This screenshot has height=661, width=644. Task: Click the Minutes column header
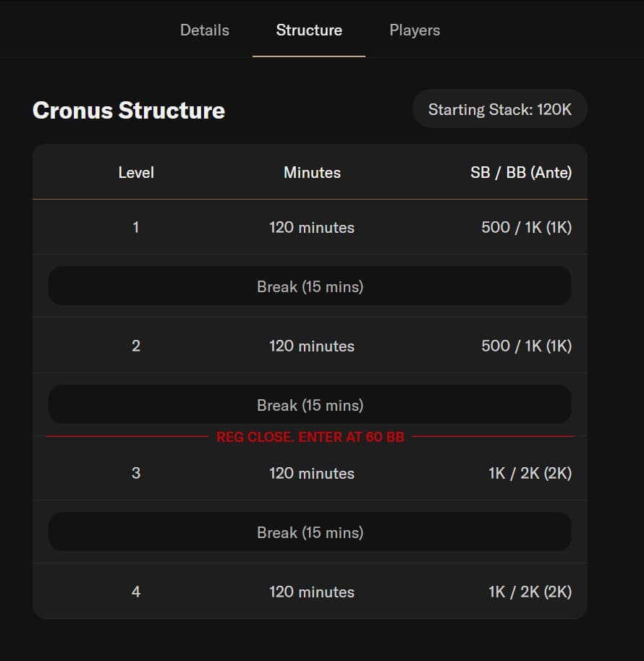pyautogui.click(x=312, y=172)
